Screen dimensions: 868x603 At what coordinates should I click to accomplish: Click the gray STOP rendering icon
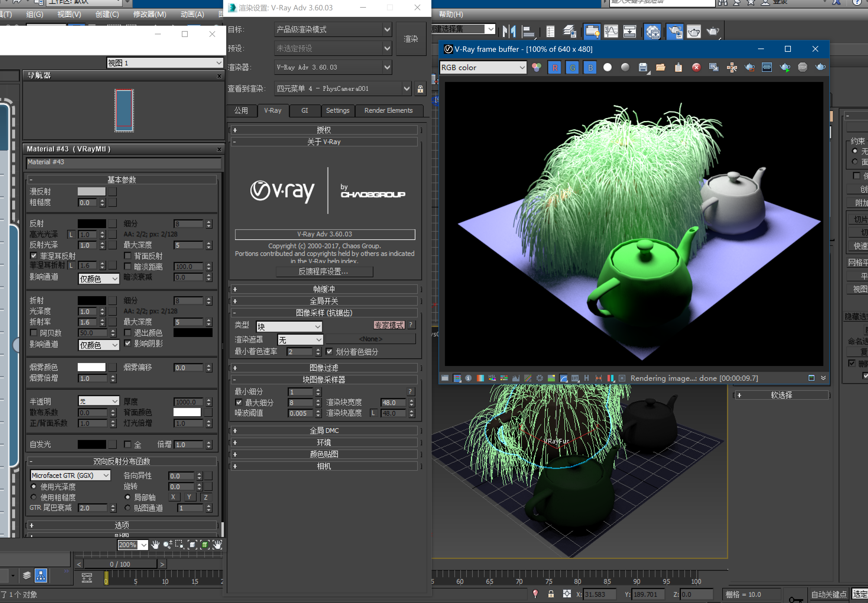[x=803, y=68]
